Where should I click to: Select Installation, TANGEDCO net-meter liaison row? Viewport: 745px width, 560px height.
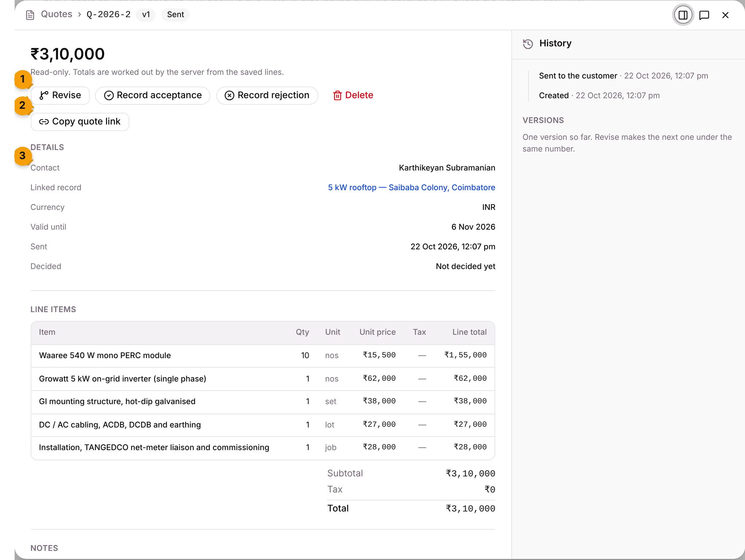(x=263, y=448)
